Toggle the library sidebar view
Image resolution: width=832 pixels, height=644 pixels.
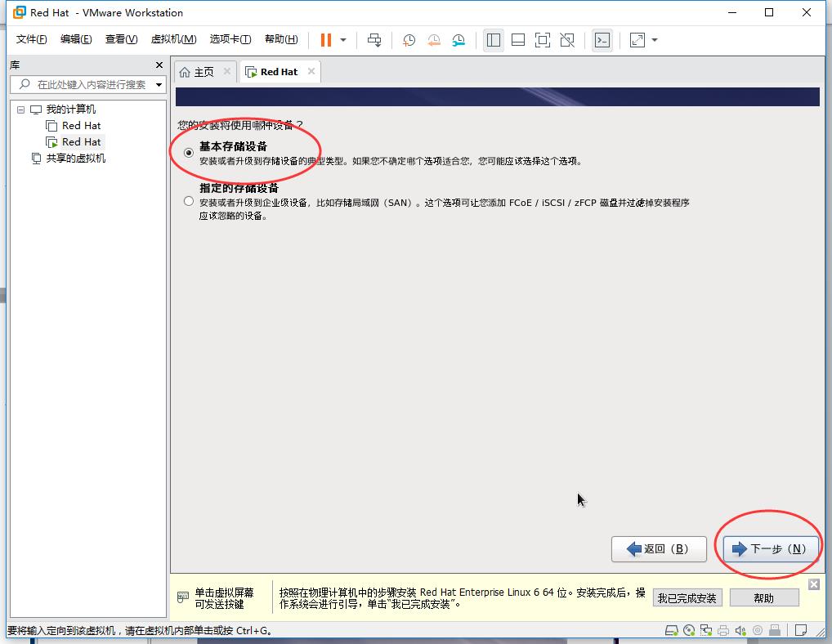coord(494,40)
